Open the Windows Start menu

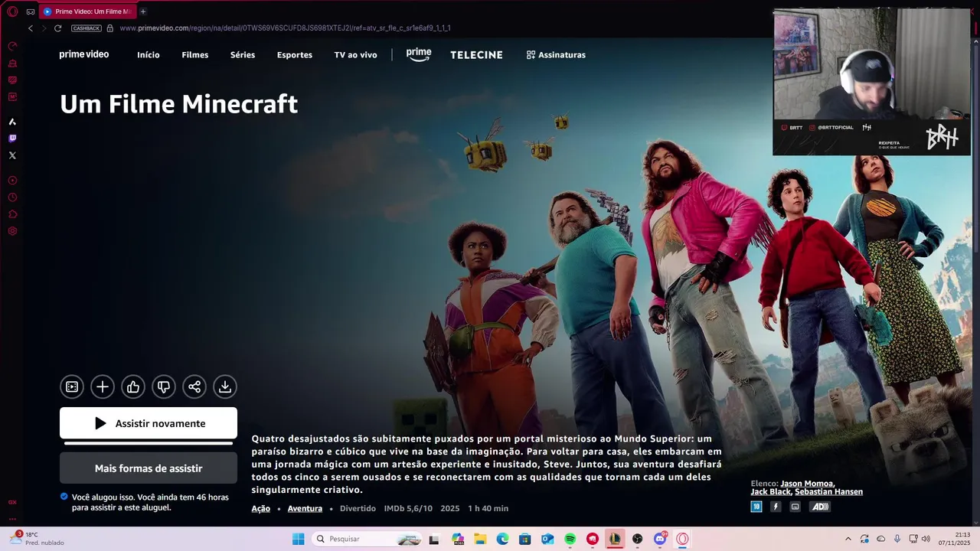pos(298,539)
